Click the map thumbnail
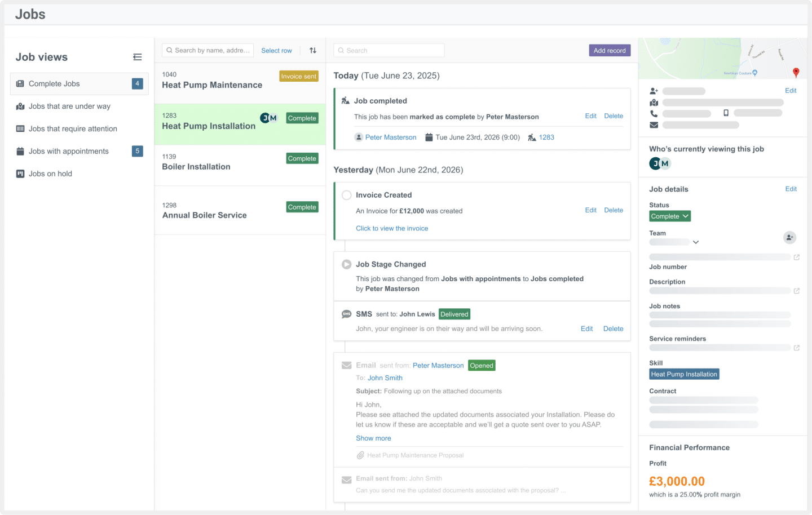Viewport: 812px width, 515px height. [x=722, y=59]
